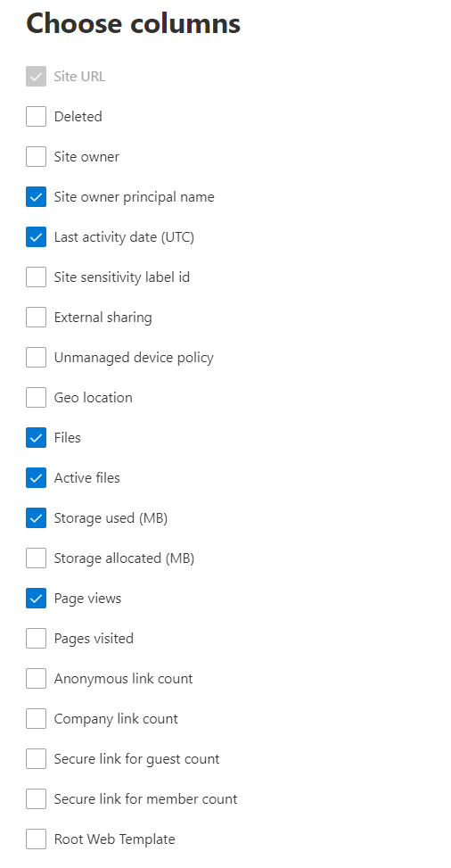Screen dimensions: 451x868
Task: Enable the External sharing column
Action: click(36, 318)
